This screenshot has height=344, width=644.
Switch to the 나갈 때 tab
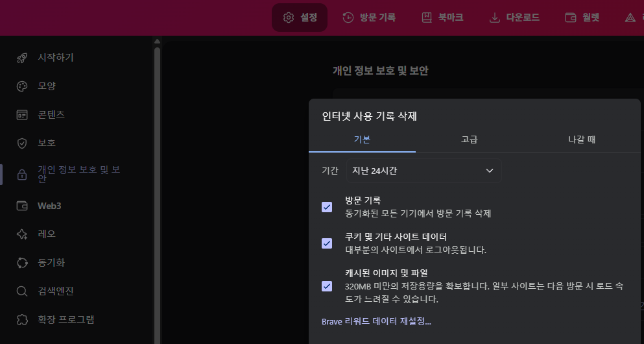pos(582,140)
